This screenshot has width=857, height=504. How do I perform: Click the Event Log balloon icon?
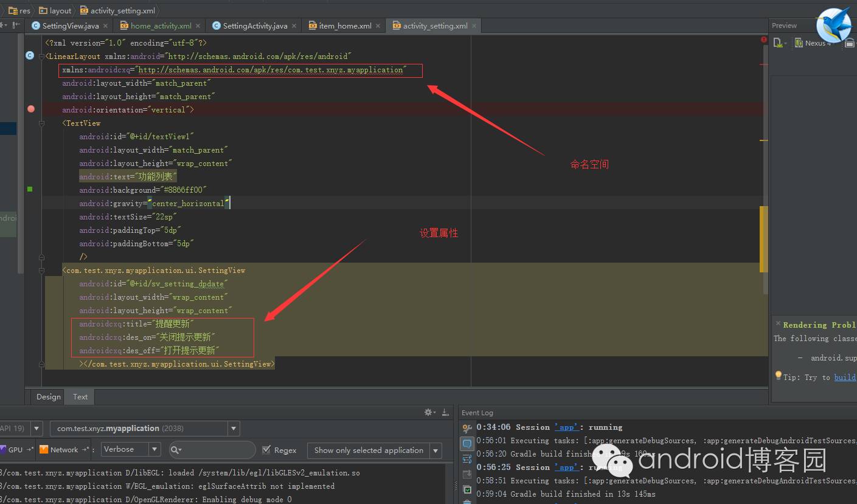[467, 444]
